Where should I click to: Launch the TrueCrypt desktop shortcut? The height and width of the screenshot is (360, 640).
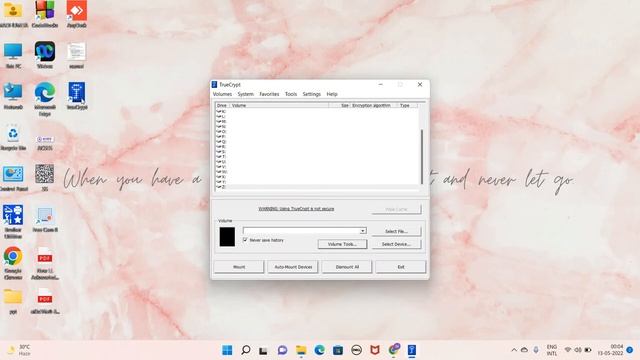pos(77,96)
